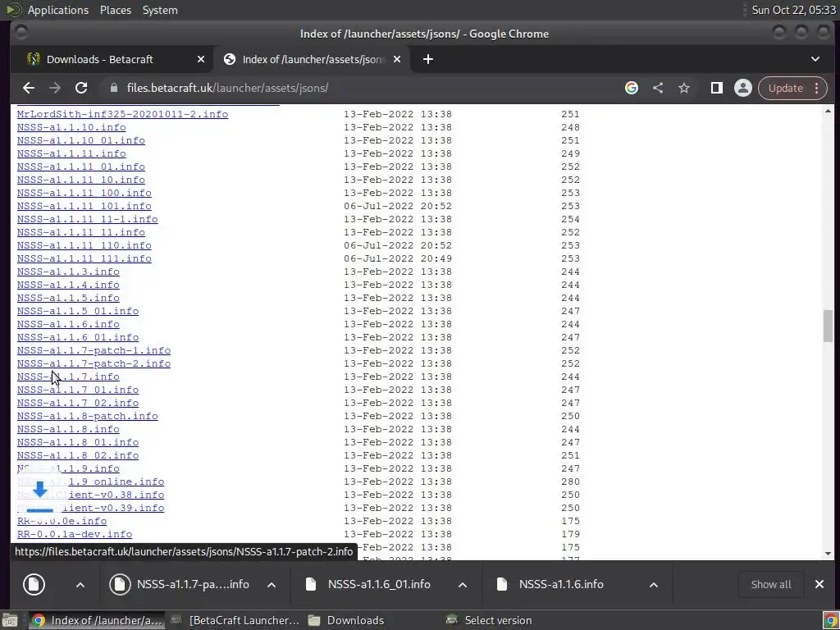Open the desktop icon in the bottom-left taskbar corner
The width and height of the screenshot is (840, 630).
click(x=10, y=620)
